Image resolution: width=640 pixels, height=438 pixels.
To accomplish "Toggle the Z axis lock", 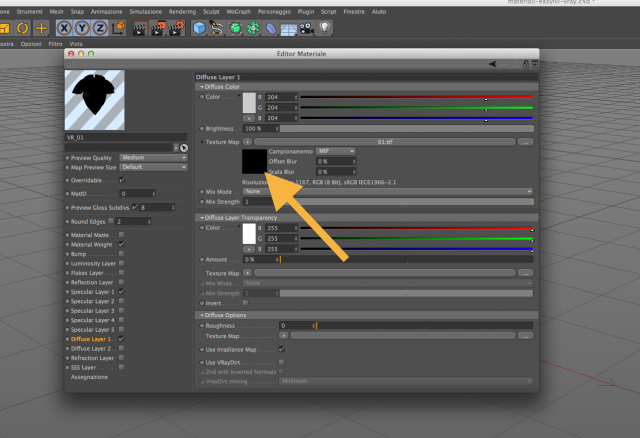I will pyautogui.click(x=100, y=28).
